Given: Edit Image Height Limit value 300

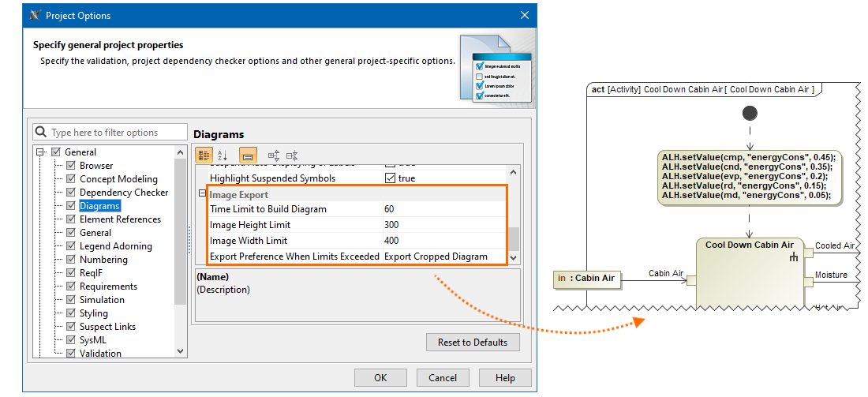Looking at the screenshot, I should 444,225.
